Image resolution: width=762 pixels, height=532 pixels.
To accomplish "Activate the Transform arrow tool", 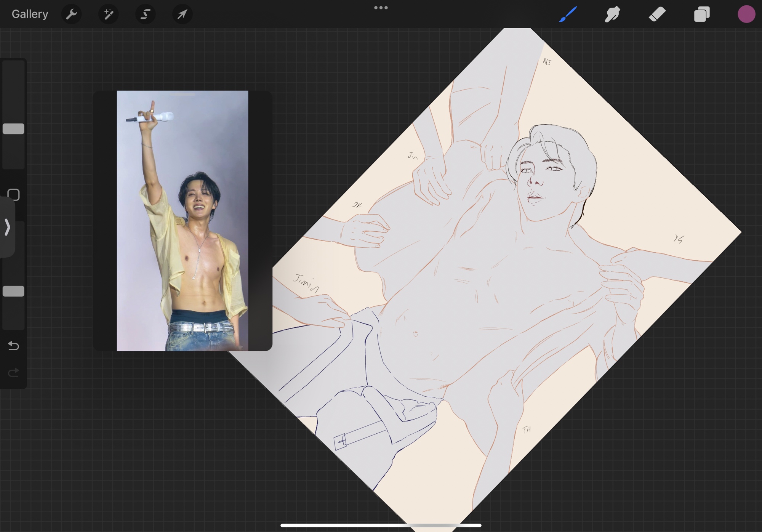I will point(182,14).
